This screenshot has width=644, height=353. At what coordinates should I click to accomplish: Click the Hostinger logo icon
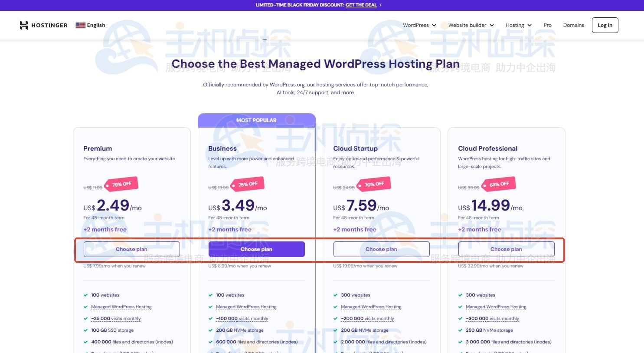24,25
